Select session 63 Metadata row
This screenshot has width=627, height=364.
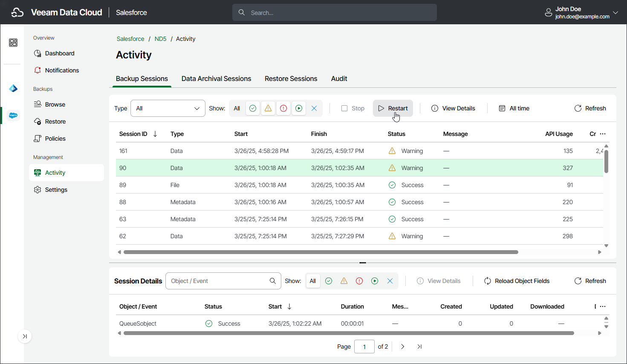point(359,219)
